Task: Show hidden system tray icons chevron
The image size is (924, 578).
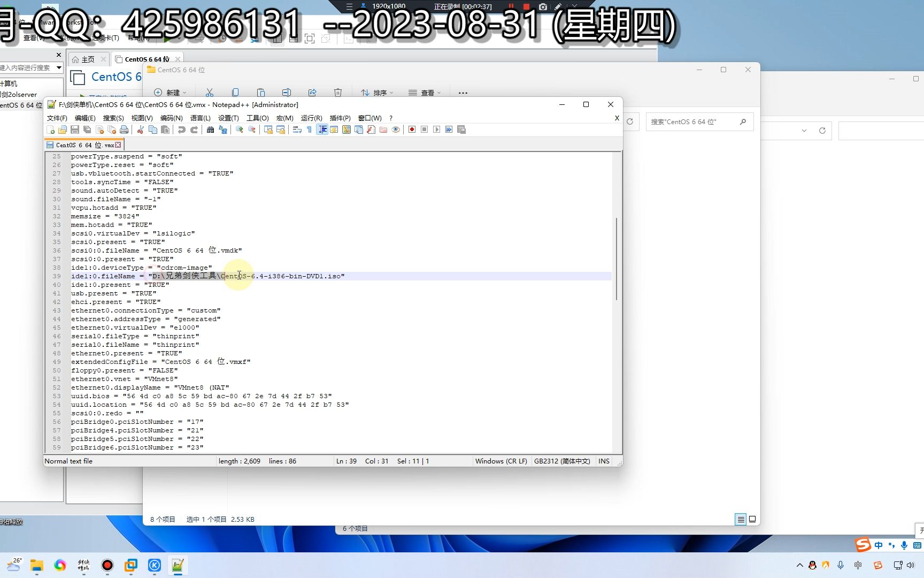Action: click(799, 565)
